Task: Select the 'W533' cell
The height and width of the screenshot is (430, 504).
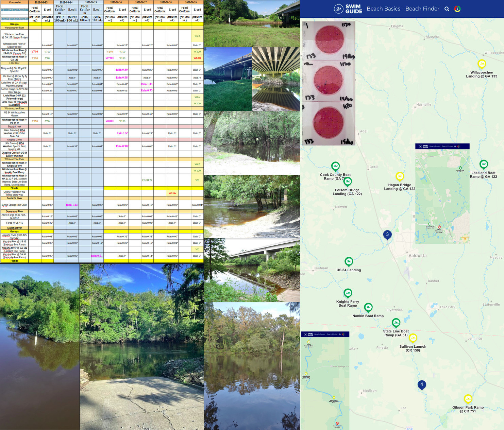Action: coord(197,58)
